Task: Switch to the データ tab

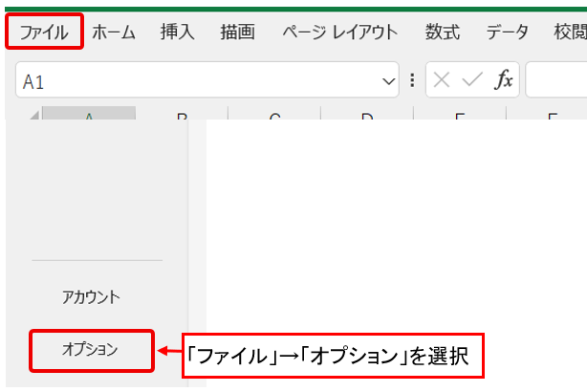Action: tap(507, 33)
